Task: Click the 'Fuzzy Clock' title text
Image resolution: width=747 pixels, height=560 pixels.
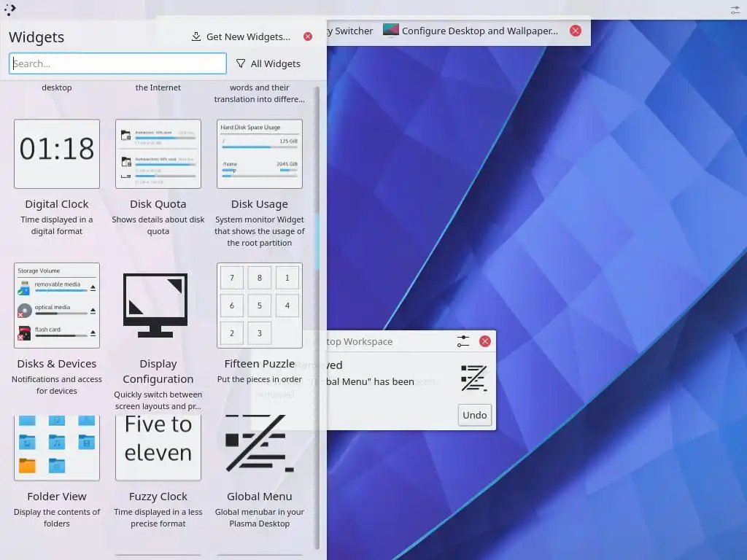Action: pyautogui.click(x=158, y=497)
